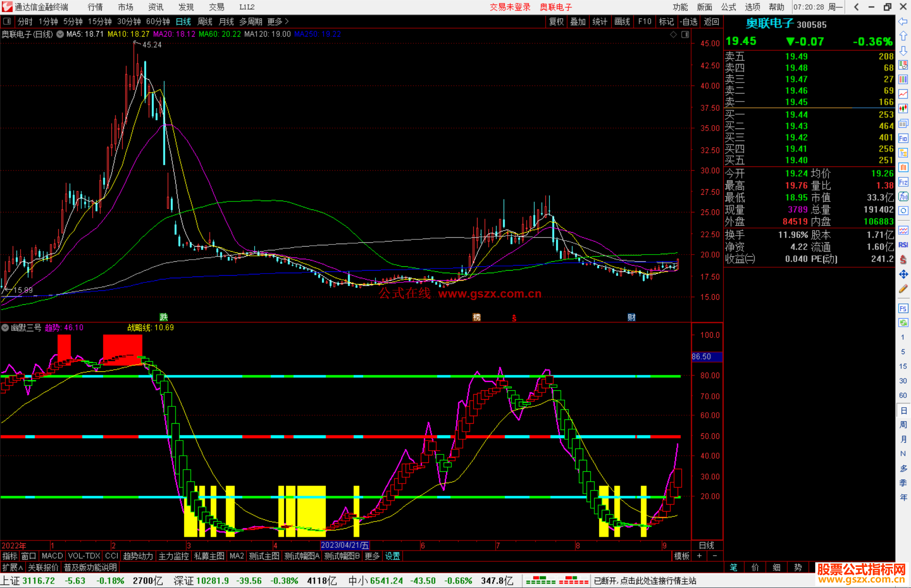Open the 公式 menu

tap(728, 7)
